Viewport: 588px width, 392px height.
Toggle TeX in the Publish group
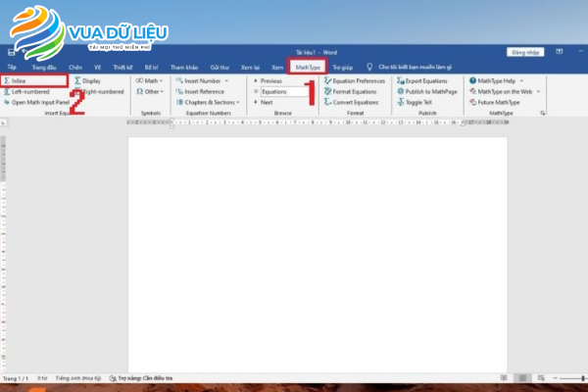point(418,102)
